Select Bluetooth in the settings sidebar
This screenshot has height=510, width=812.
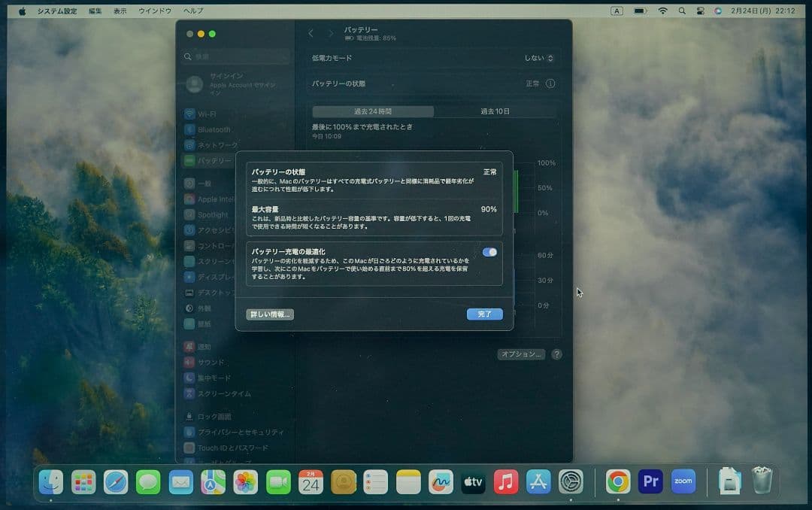[x=213, y=129]
